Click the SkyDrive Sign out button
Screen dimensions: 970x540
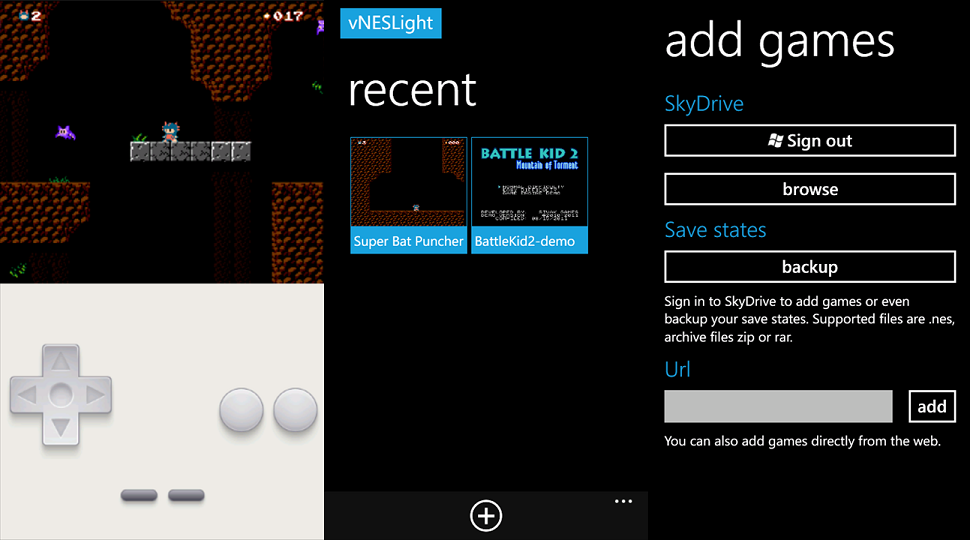click(810, 140)
